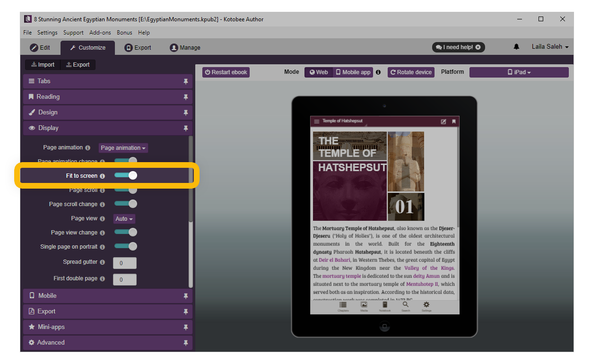The image size is (591, 364).
Task: Open iPad platform dropdown
Action: (x=519, y=72)
